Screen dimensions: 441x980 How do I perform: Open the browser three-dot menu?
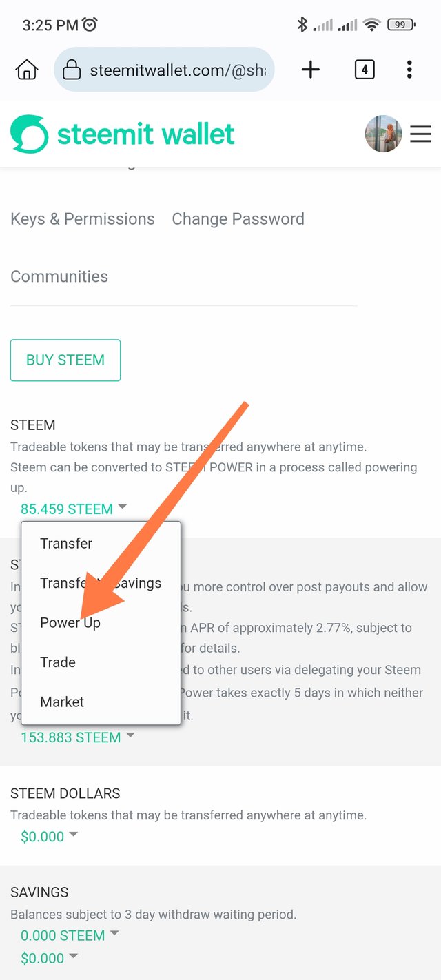[409, 70]
